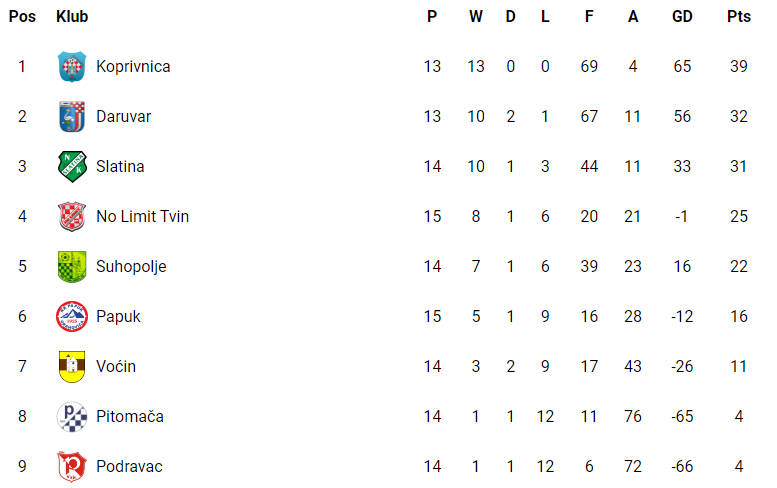Sort by the GD column header
Image resolution: width=777 pixels, height=488 pixels.
tap(682, 16)
